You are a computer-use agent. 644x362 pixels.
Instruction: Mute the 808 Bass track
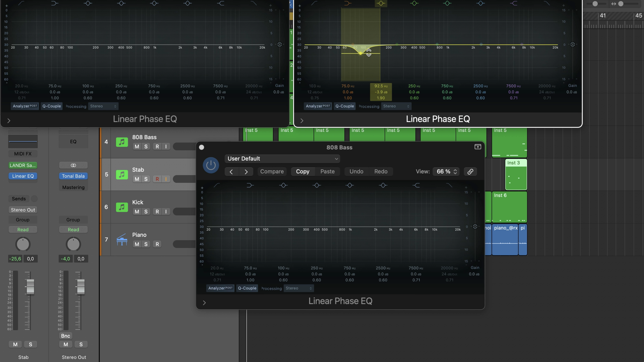137,147
